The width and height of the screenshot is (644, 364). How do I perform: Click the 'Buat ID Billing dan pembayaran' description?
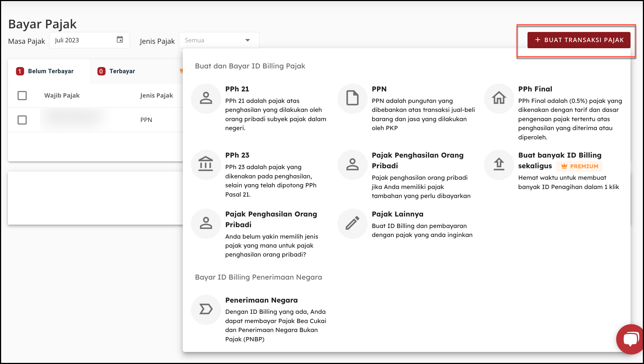422,230
